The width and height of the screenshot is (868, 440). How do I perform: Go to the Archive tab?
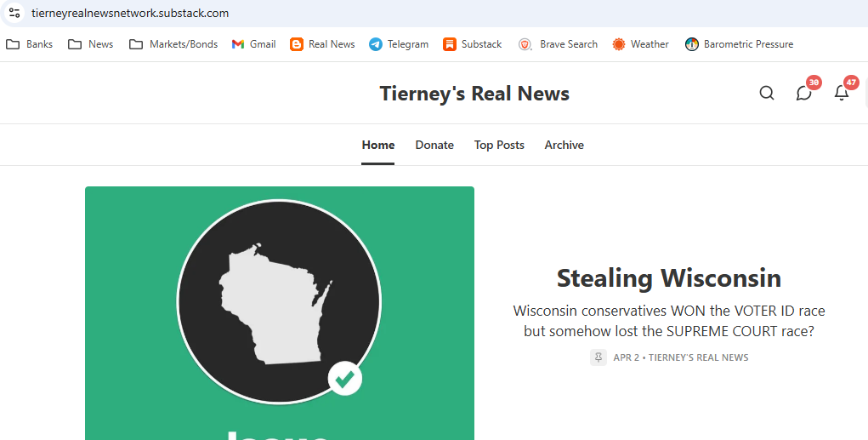(x=564, y=145)
